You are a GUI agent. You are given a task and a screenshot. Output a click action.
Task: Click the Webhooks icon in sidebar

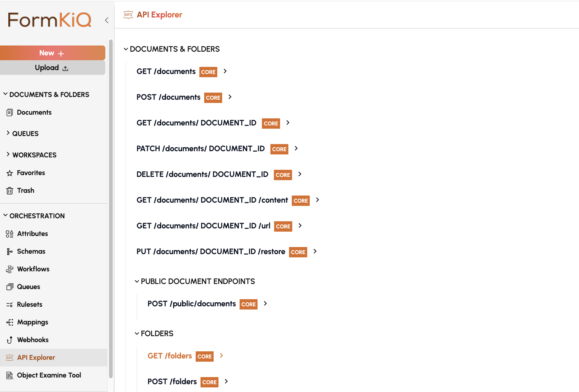(x=10, y=340)
